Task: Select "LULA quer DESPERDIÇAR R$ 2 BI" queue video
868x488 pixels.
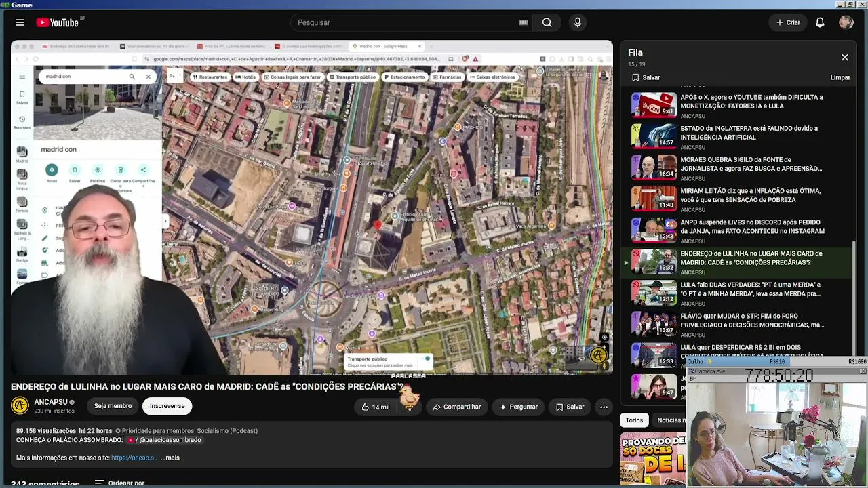Action: (737, 355)
